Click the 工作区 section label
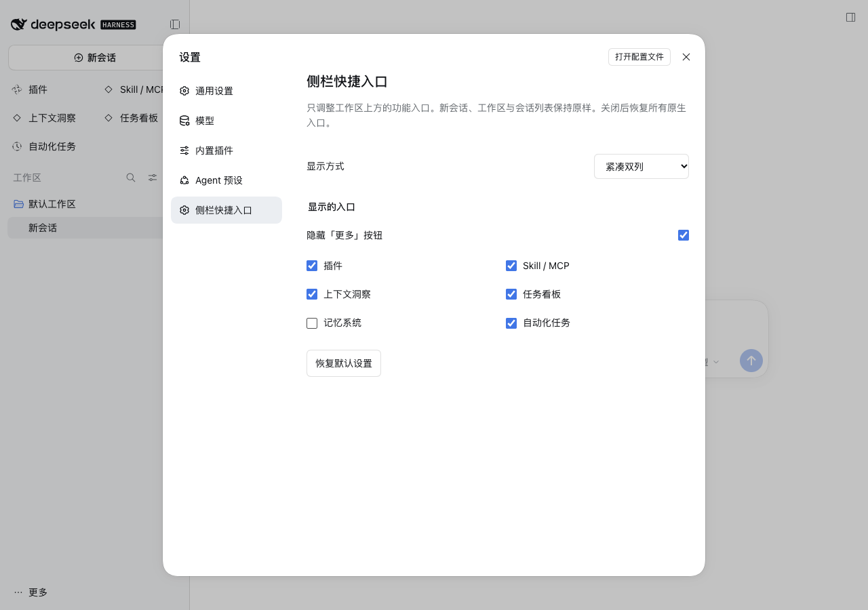 [27, 178]
